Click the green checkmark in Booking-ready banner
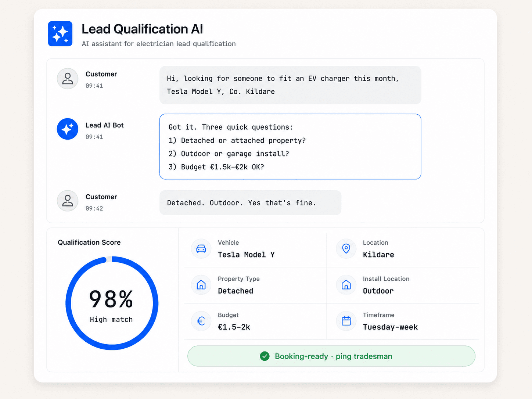The image size is (532, 399). (x=265, y=356)
